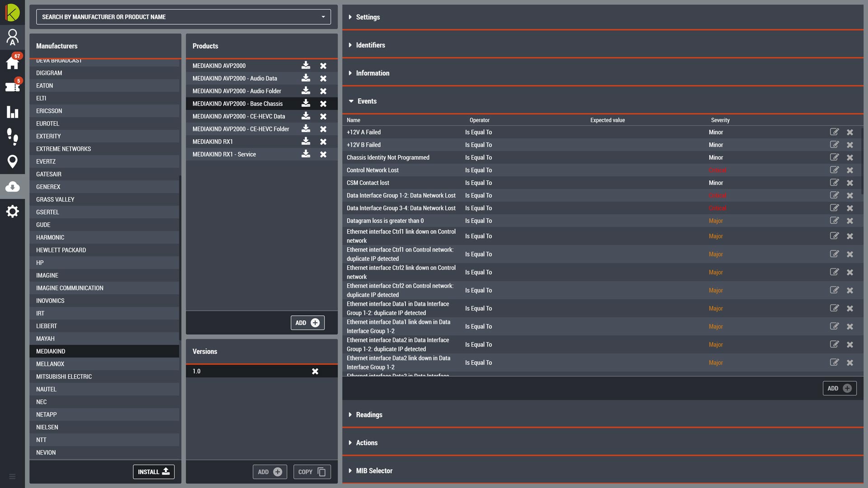Download the MEDIAKIND AVP2000 product

click(306, 66)
